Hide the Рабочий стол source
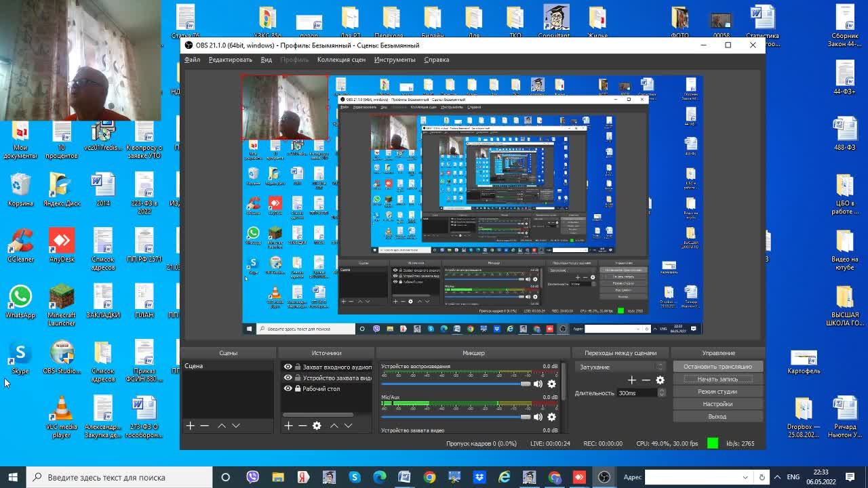Image resolution: width=868 pixels, height=488 pixels. tap(288, 388)
